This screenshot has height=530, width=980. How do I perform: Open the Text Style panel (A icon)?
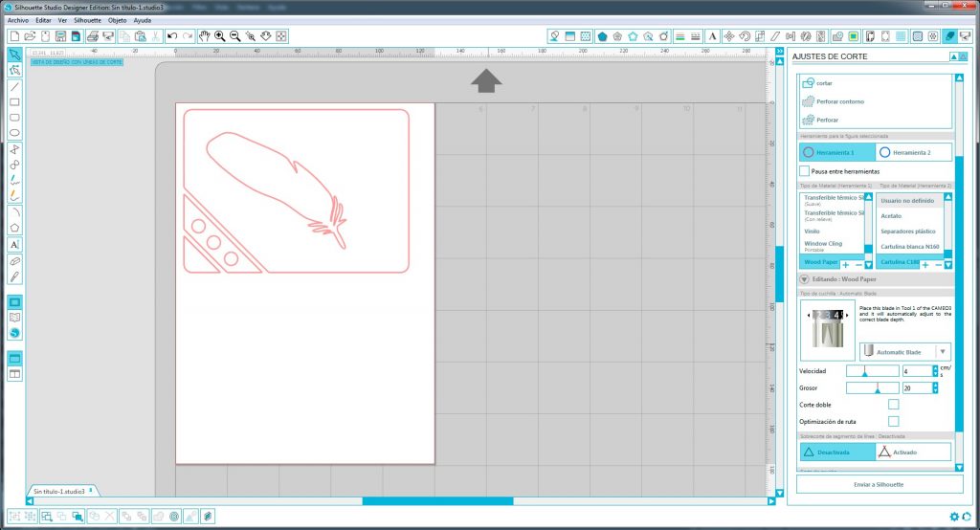click(712, 36)
